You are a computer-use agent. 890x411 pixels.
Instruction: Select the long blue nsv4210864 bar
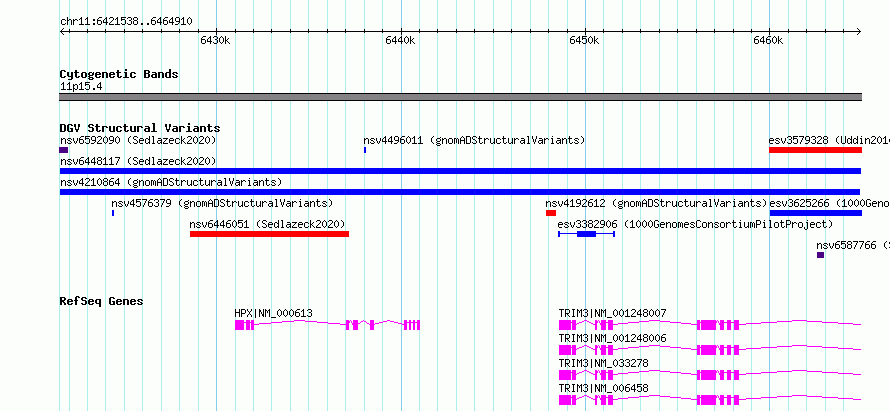[x=460, y=192]
